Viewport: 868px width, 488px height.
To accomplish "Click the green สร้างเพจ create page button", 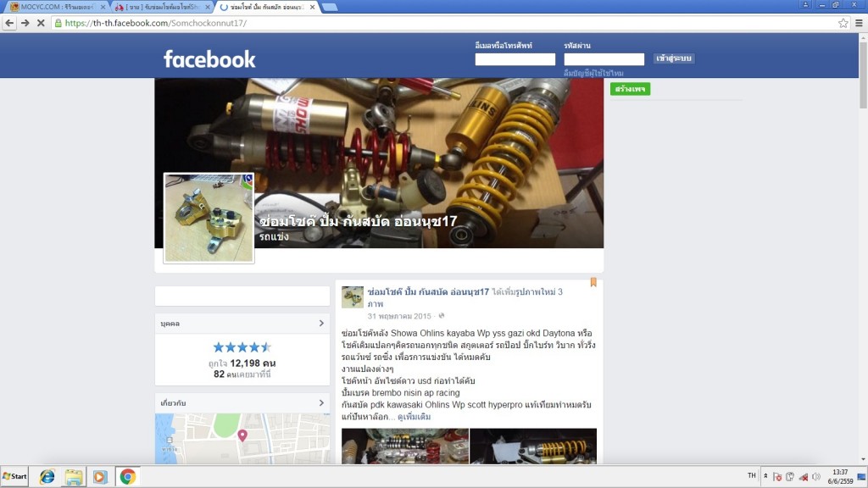I will (x=630, y=88).
